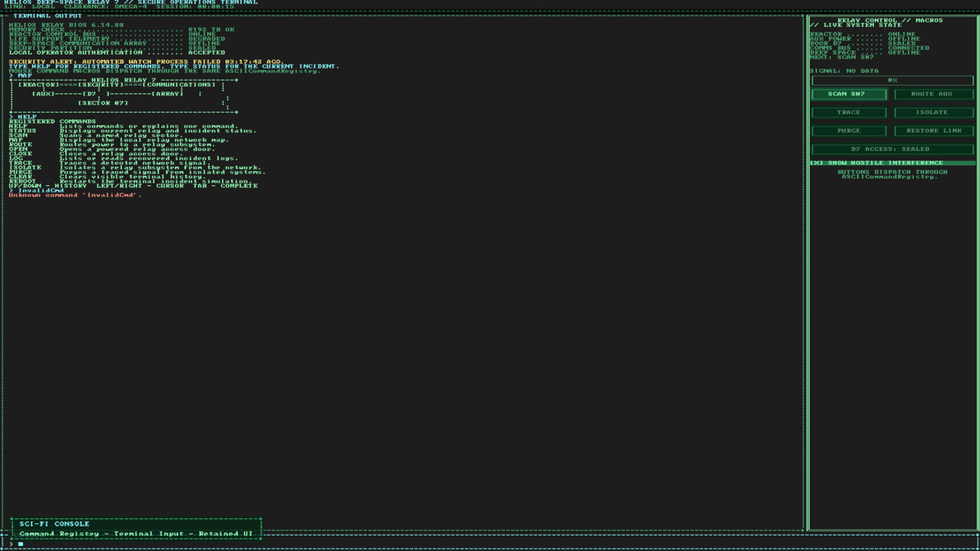This screenshot has width=980, height=551.
Task: Click the AUX POWER OFFLINE status row
Action: 865,38
